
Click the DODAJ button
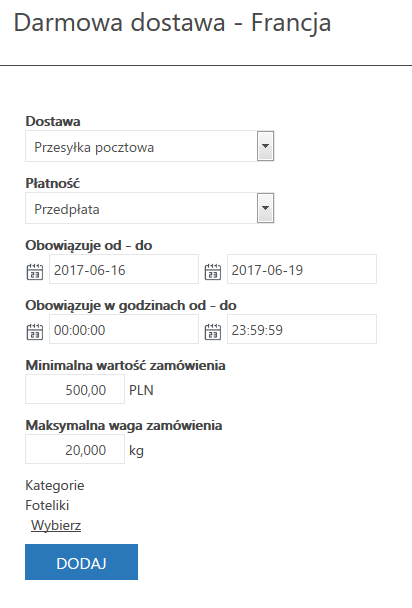81,562
